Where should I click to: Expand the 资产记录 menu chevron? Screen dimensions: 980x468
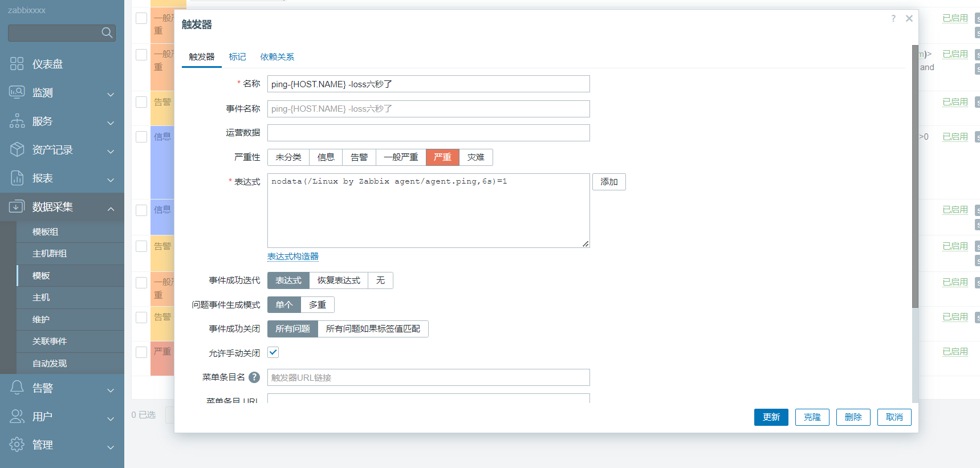tap(111, 152)
